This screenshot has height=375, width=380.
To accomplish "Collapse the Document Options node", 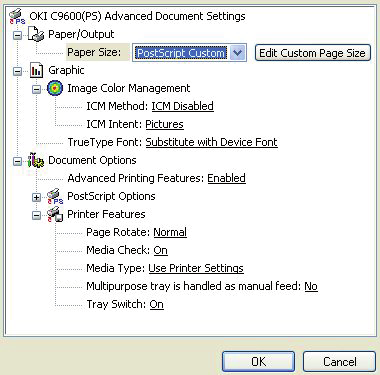I will pos(17,161).
